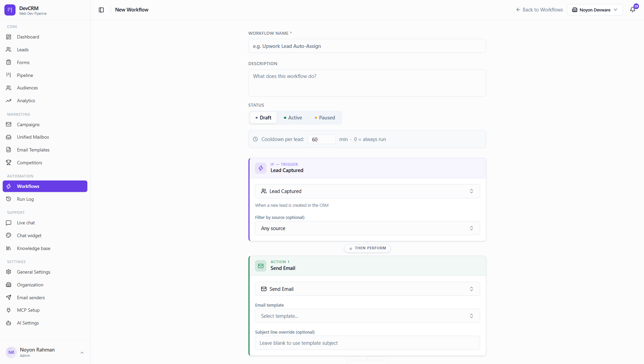This screenshot has width=644, height=364.
Task: Click the Chat widget palette icon
Action: (9, 235)
